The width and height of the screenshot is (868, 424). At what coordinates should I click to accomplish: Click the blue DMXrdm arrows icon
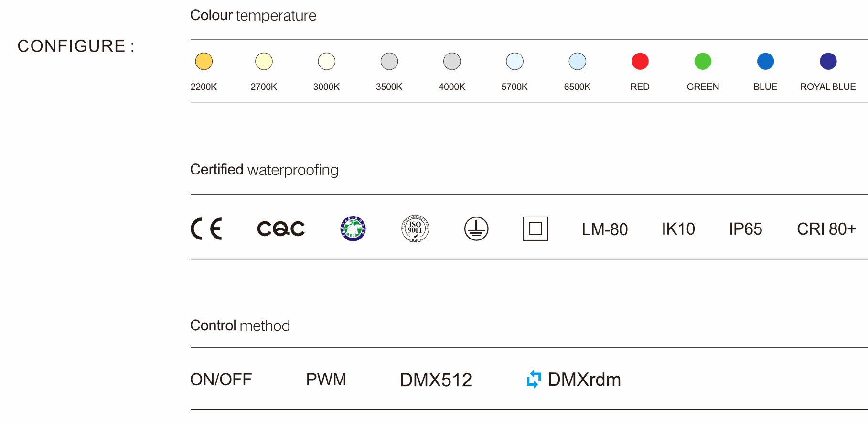pyautogui.click(x=534, y=380)
